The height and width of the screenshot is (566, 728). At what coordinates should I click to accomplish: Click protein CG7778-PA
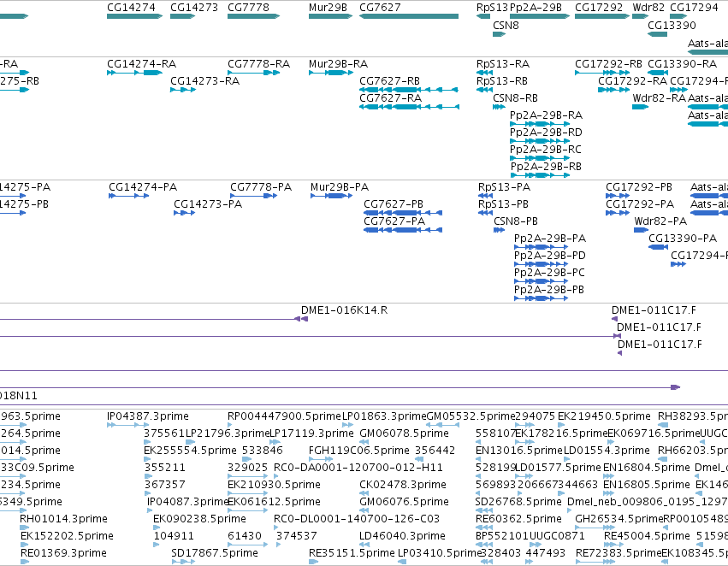[253, 196]
